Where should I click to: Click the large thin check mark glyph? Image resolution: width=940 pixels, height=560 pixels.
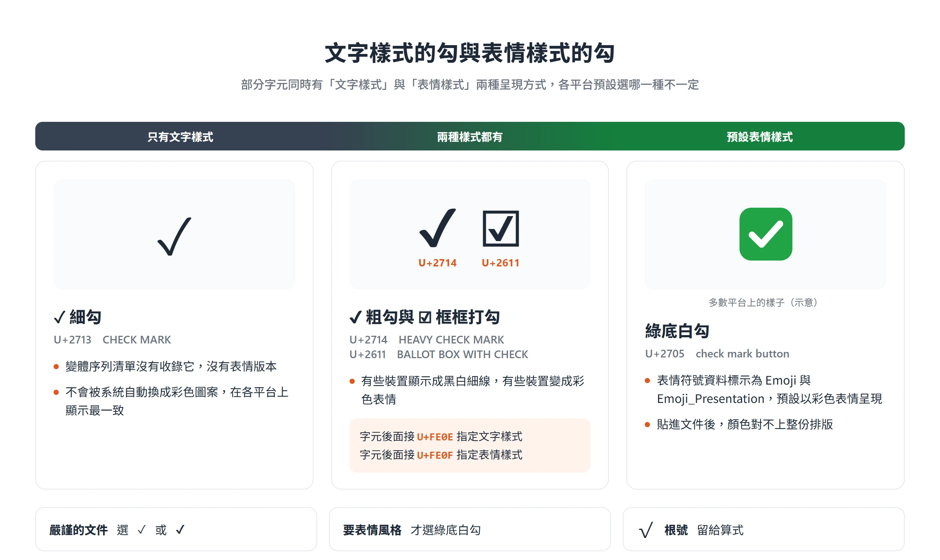pyautogui.click(x=174, y=236)
